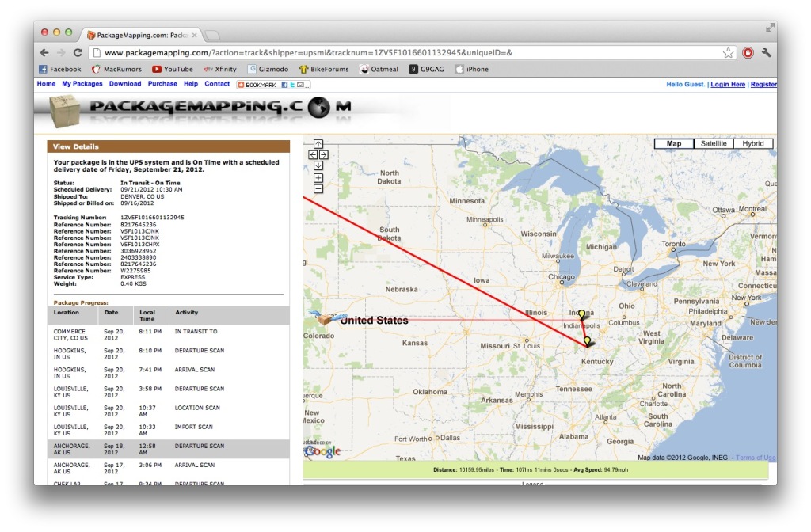Open the Help menu link
This screenshot has width=811, height=532.
(191, 84)
